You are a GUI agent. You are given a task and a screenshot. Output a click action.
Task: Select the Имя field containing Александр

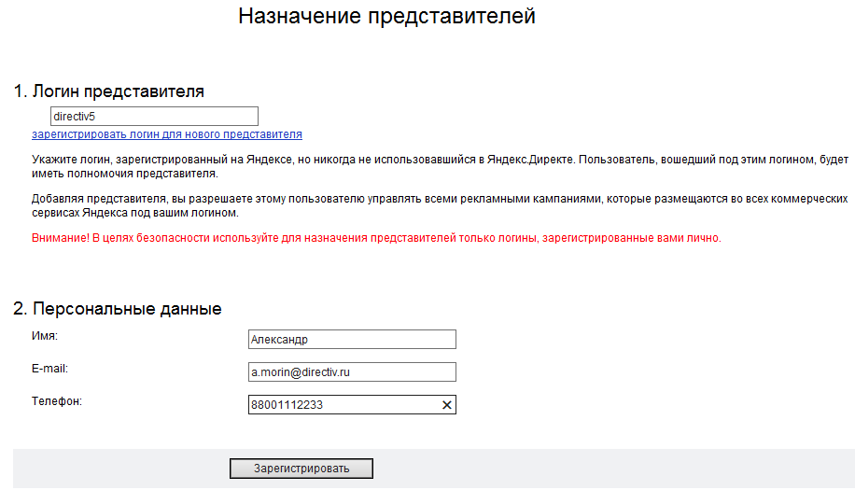(352, 340)
